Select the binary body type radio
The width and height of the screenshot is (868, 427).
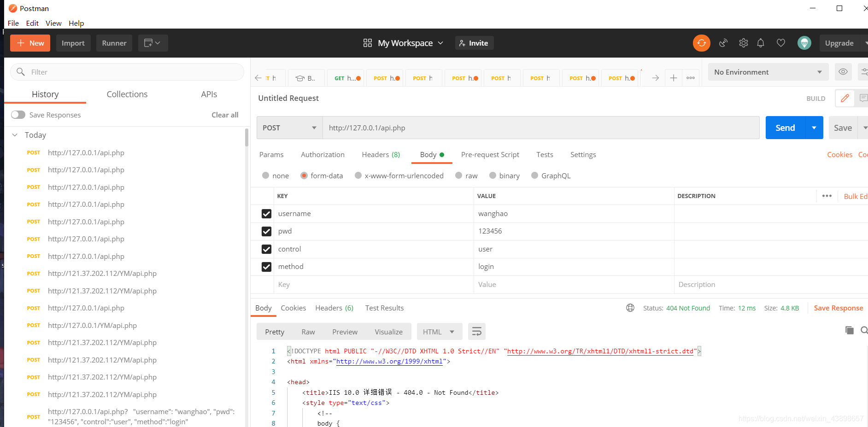tap(493, 175)
